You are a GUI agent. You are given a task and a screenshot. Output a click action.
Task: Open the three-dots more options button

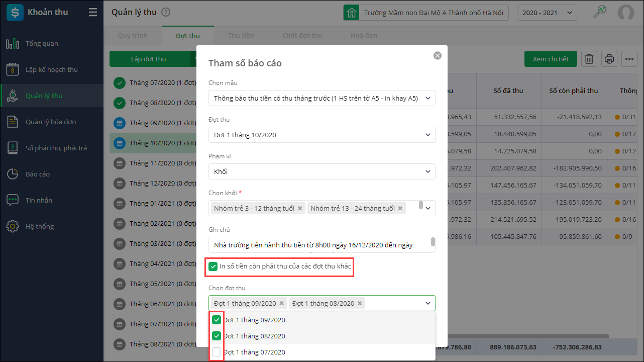pos(629,59)
